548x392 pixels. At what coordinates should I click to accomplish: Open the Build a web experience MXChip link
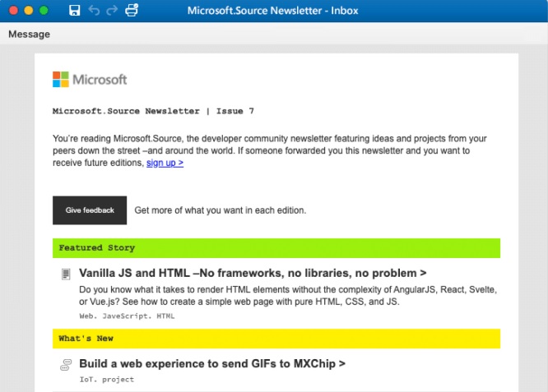pyautogui.click(x=211, y=363)
